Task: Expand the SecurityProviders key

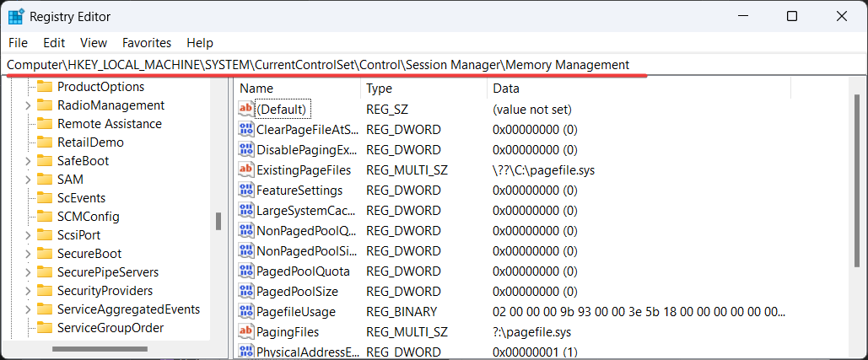Action: [x=28, y=291]
